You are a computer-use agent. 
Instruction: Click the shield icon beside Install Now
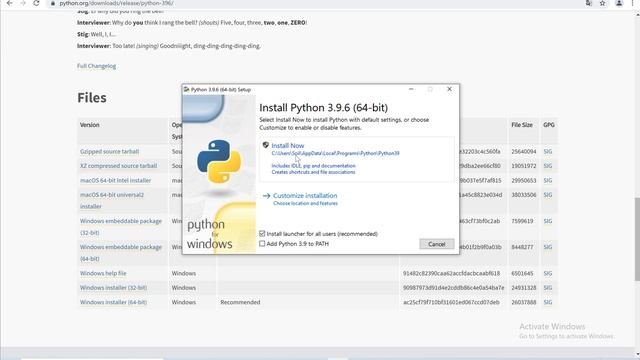click(266, 145)
